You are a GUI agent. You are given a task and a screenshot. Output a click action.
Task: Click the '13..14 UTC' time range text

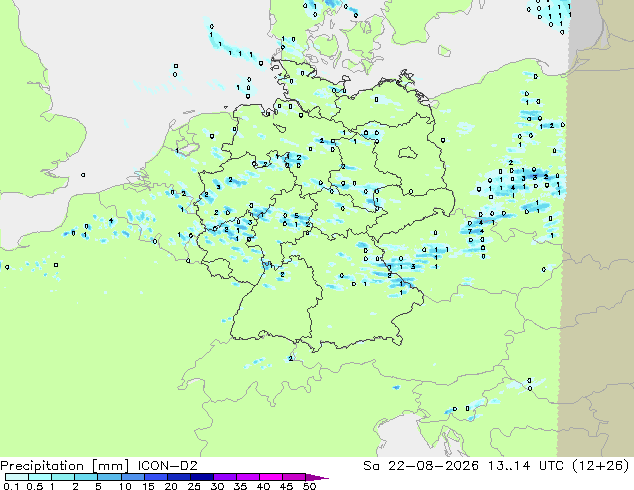point(525,466)
